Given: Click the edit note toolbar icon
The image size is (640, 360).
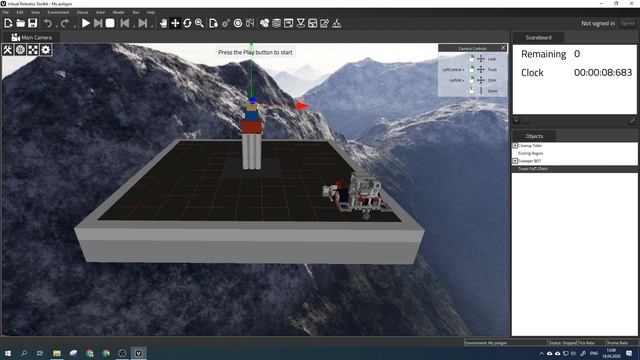Looking at the screenshot, I should click(324, 23).
